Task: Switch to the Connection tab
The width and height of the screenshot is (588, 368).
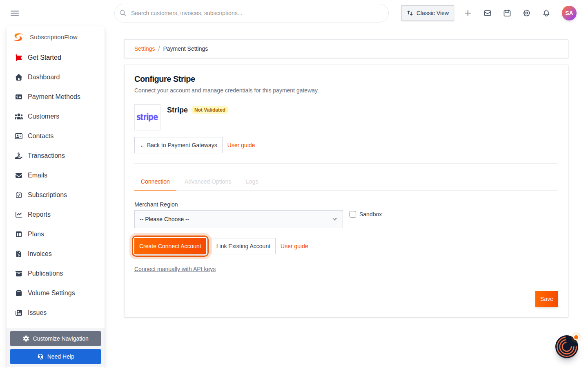Action: (x=155, y=182)
